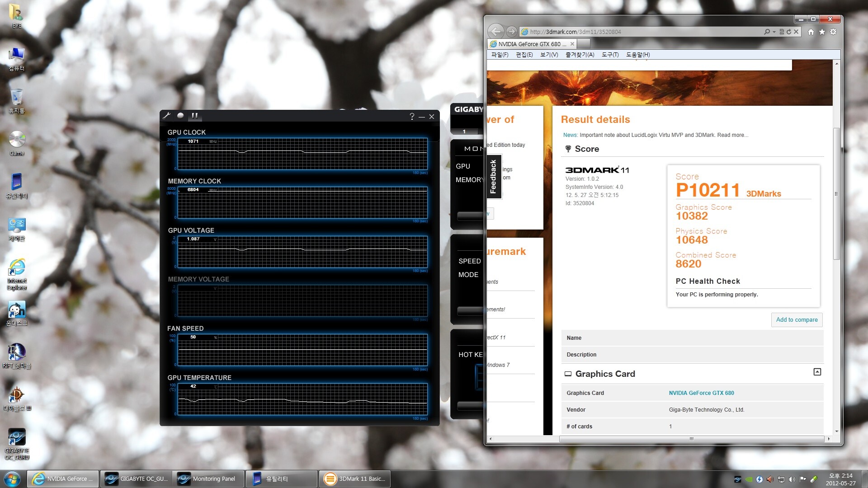The width and height of the screenshot is (868, 488).
Task: Click the vertical Feedback tab
Action: point(493,177)
